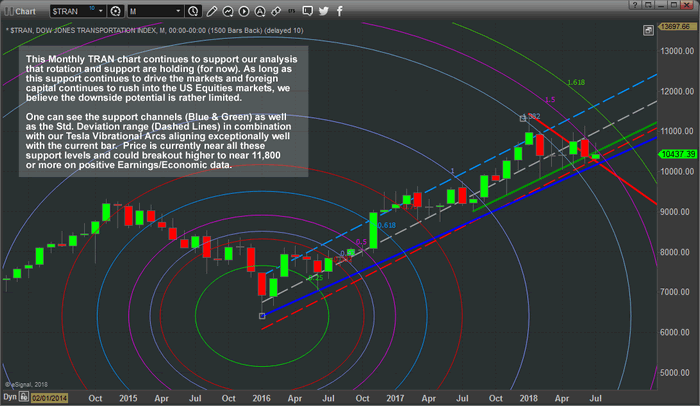Viewport: 700px width, 406px height.
Task: Click 7000.00 on the price scale
Action: point(677,292)
